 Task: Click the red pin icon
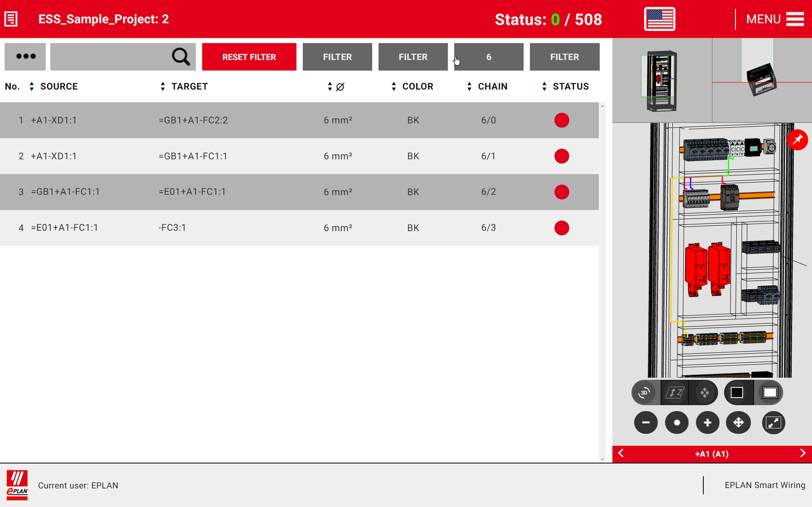click(797, 140)
